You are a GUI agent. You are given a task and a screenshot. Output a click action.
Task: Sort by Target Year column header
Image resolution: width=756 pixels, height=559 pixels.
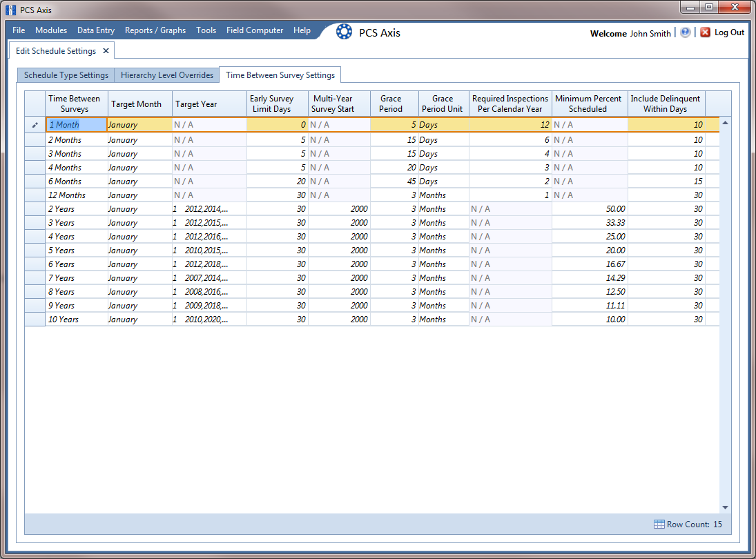pyautogui.click(x=209, y=104)
